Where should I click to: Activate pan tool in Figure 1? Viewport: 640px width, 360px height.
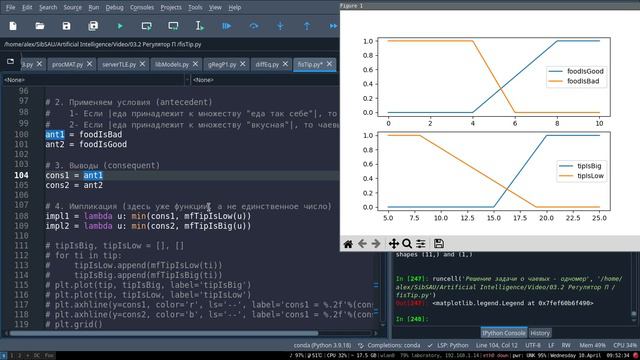(x=393, y=244)
